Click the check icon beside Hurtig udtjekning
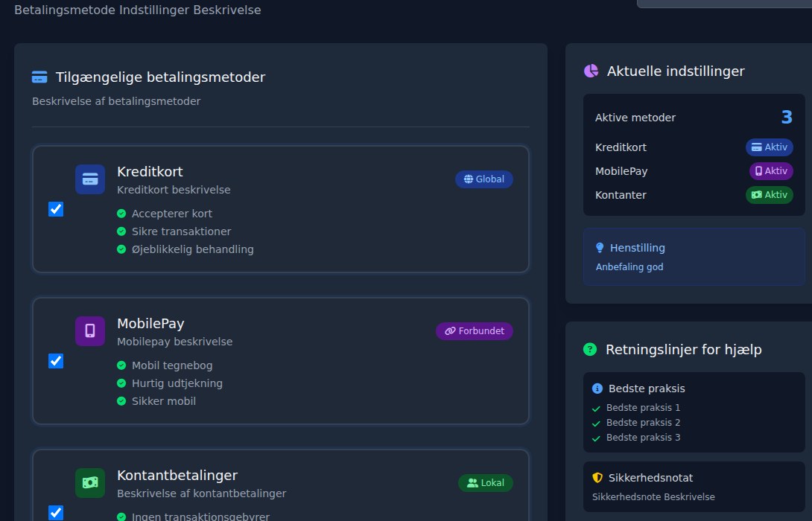This screenshot has height=521, width=812. [x=121, y=383]
